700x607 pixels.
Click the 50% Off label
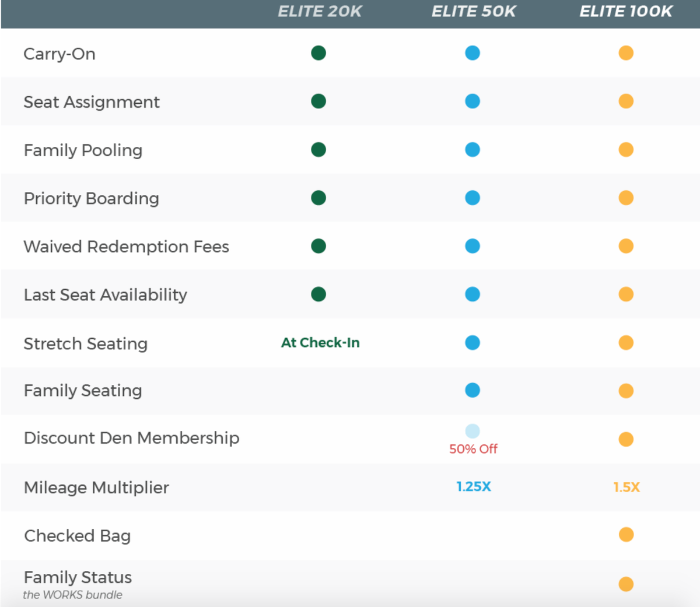tap(473, 449)
